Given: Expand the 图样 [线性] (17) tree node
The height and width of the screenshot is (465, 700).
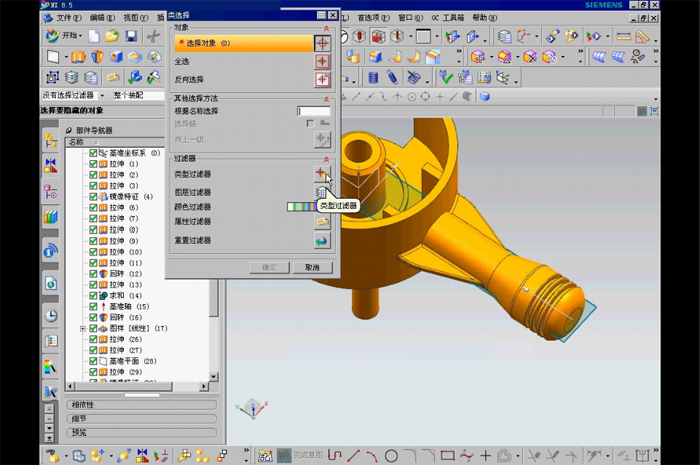Looking at the screenshot, I should [x=84, y=329].
